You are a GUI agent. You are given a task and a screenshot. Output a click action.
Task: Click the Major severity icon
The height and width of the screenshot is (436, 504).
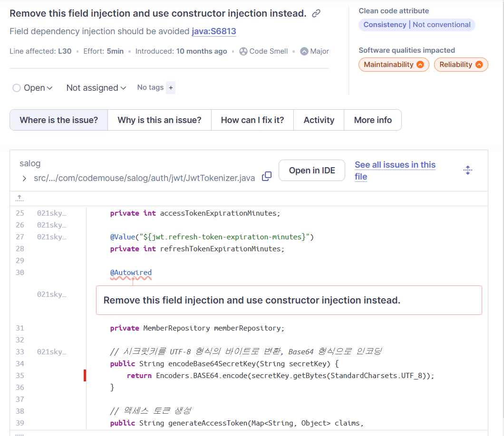304,51
